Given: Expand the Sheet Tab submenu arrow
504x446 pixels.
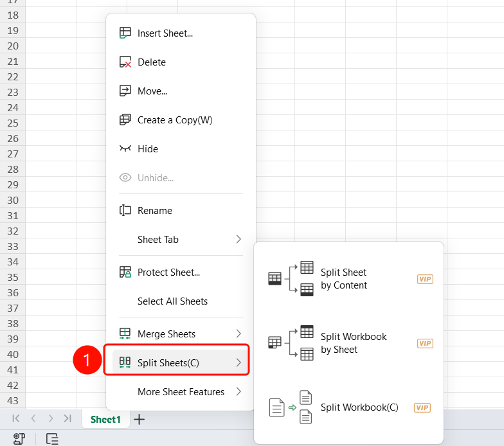Looking at the screenshot, I should coord(238,239).
